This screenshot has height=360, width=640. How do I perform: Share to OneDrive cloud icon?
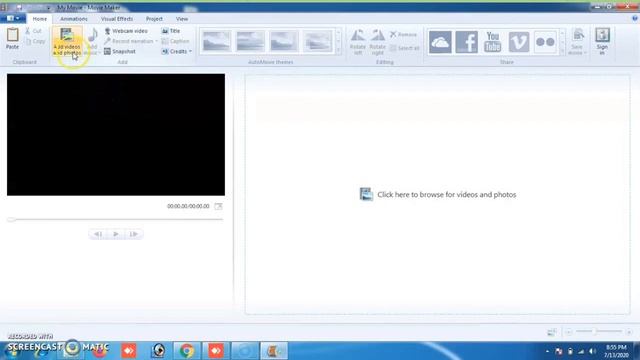[x=440, y=42]
